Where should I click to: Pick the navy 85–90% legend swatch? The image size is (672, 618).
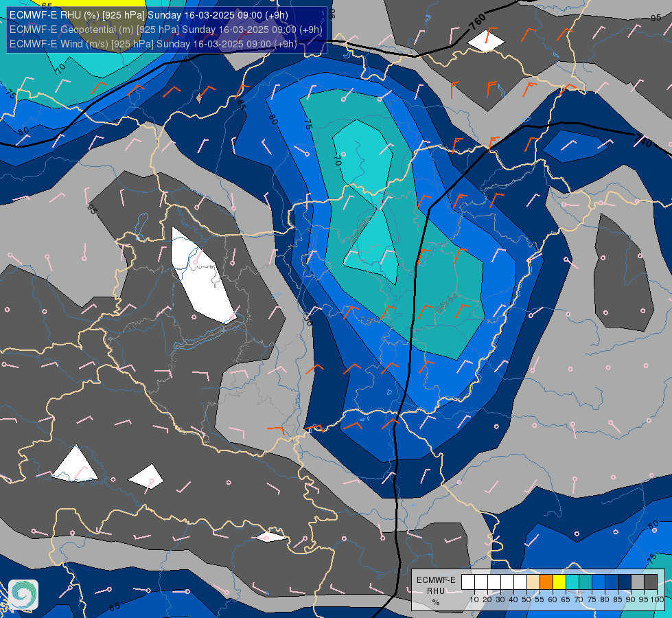click(x=625, y=582)
